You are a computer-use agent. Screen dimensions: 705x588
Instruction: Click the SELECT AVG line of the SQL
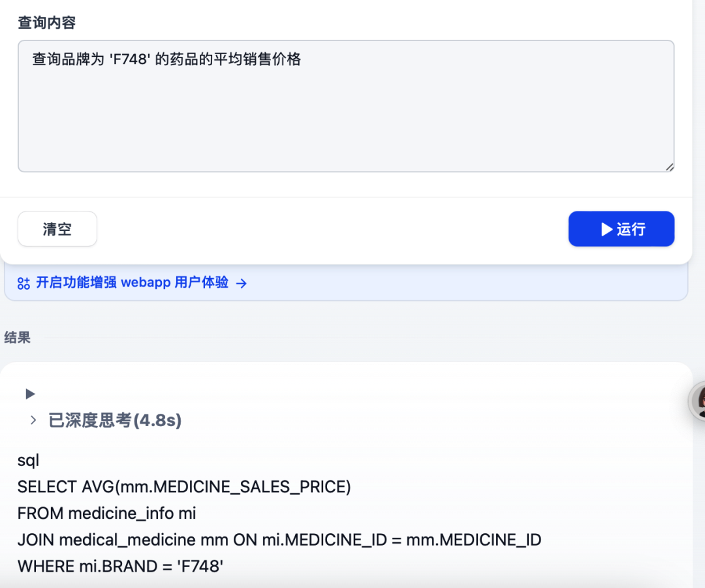[x=184, y=486]
